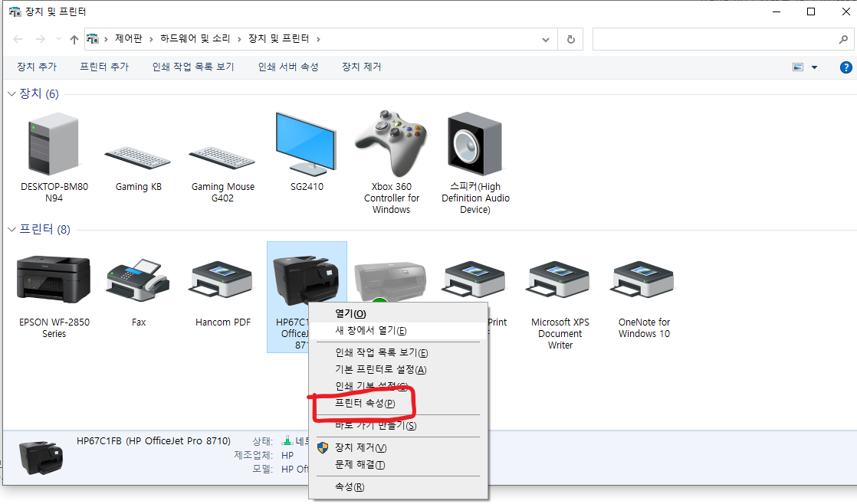Open the address bar history dropdown
The height and width of the screenshot is (504, 857).
tap(546, 39)
